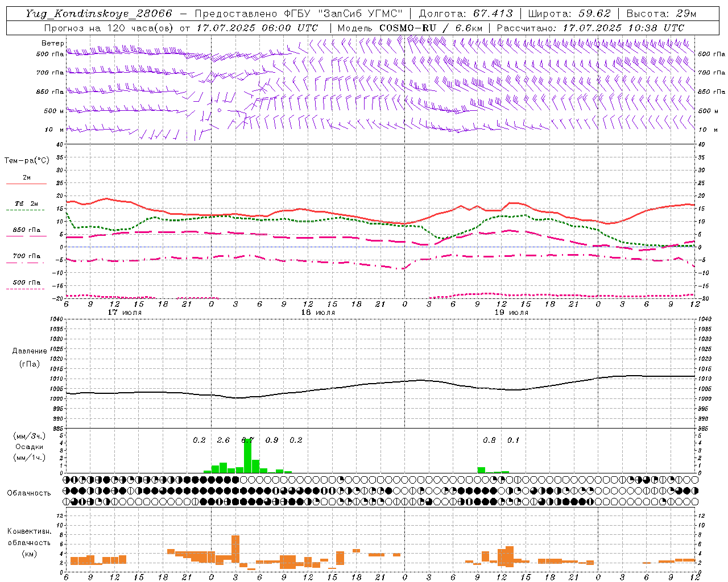Click the 'Рассчитано: 17.07.2025 10:38 UTC' timestamp
The image size is (728, 582).
tap(590, 28)
